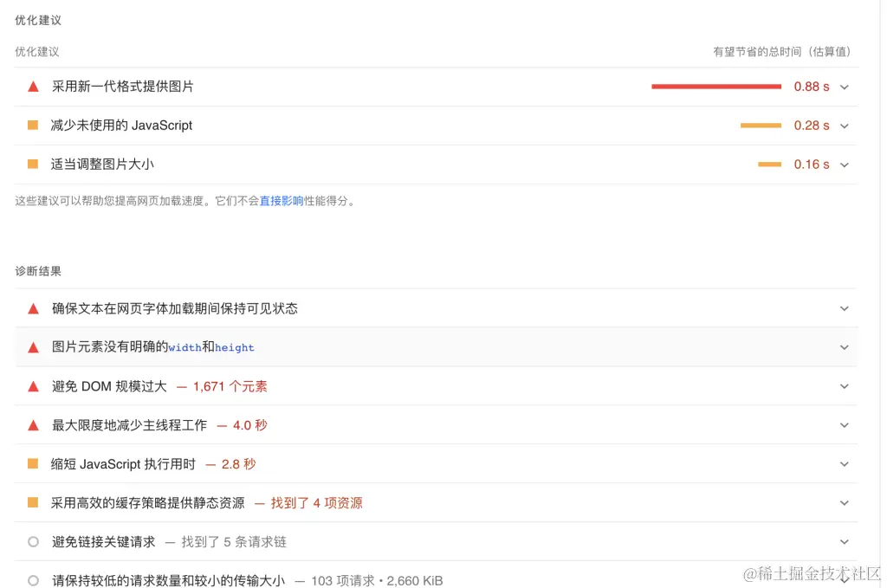Click red triangle icon beside 图片元素没有明确的 width
The height and width of the screenshot is (588, 887).
pos(34,348)
